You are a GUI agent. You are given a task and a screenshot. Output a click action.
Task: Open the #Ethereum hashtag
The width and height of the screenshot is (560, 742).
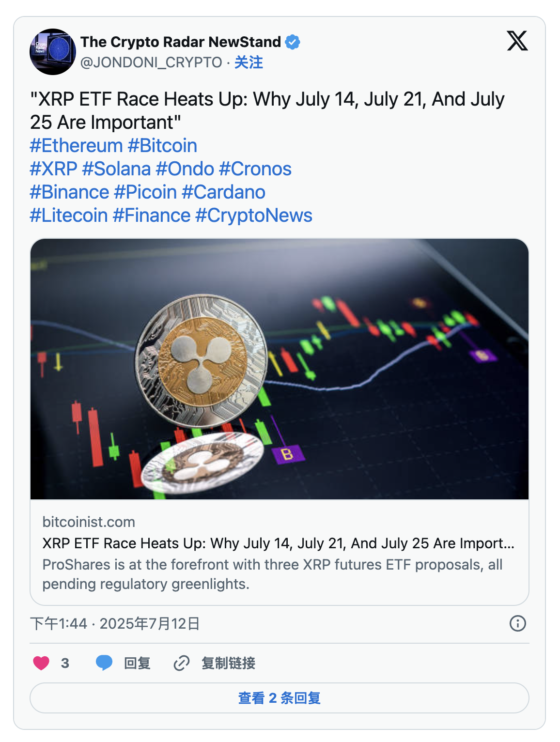76,146
